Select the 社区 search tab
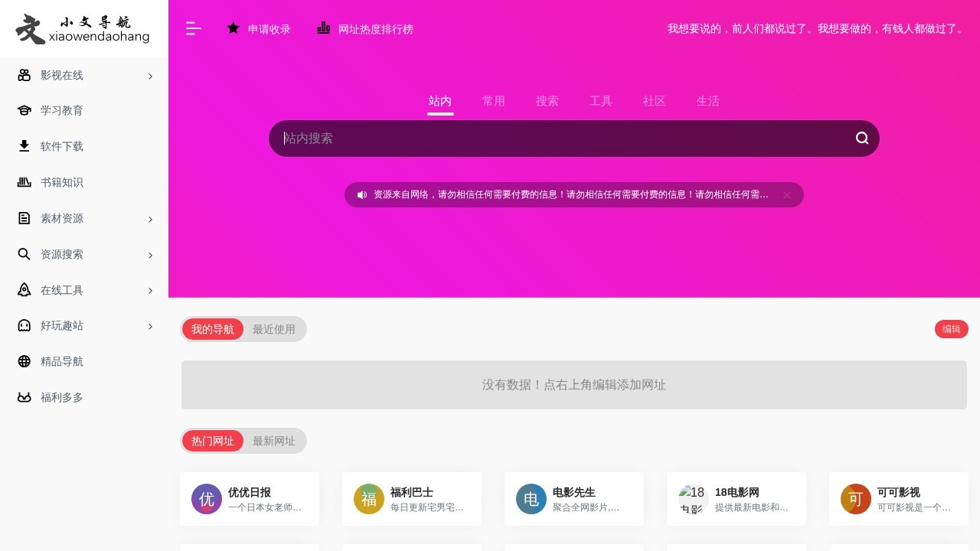Viewport: 980px width, 551px height. [x=655, y=101]
